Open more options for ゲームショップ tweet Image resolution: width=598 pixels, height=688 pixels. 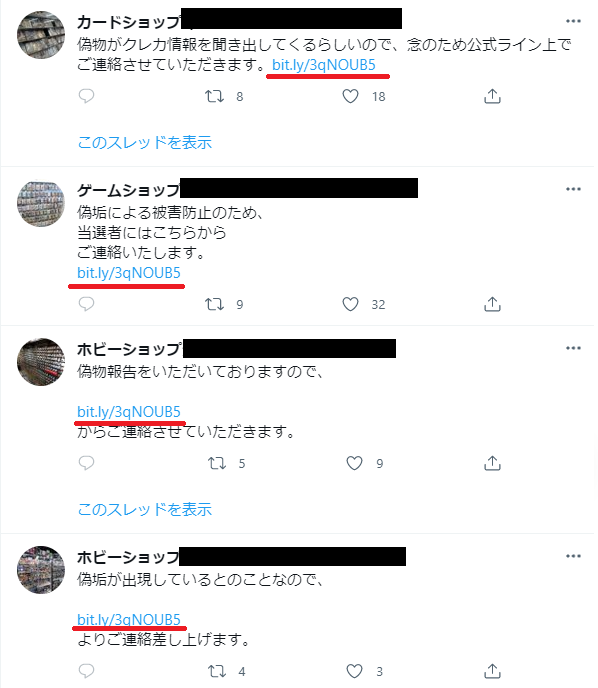(x=573, y=189)
